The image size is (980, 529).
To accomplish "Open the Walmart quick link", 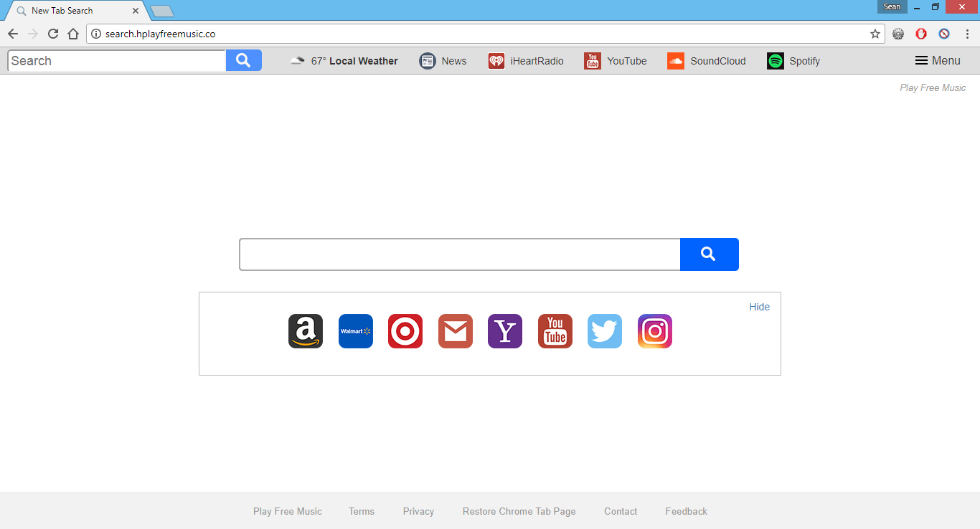I will coord(355,331).
